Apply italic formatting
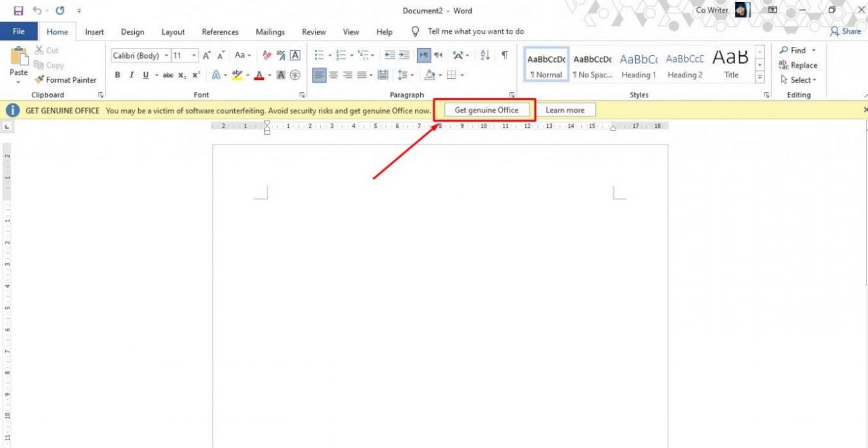This screenshot has width=868, height=448. click(x=131, y=75)
